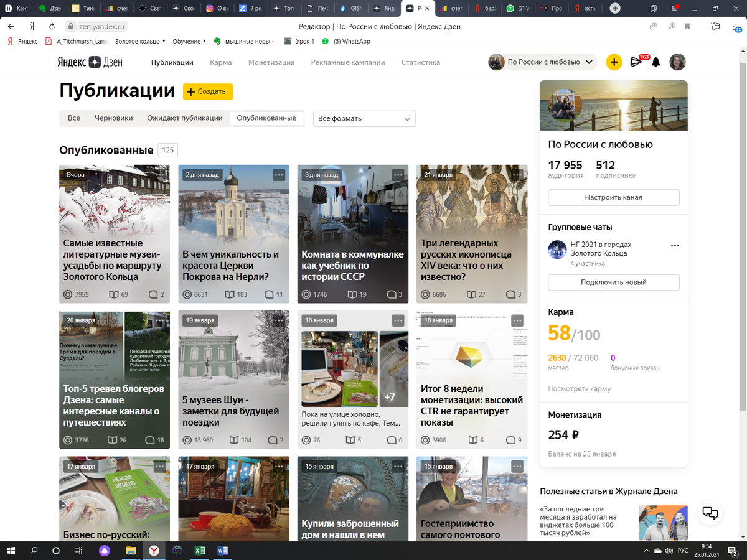Open Word from the taskbar
The image size is (747, 560).
222,551
